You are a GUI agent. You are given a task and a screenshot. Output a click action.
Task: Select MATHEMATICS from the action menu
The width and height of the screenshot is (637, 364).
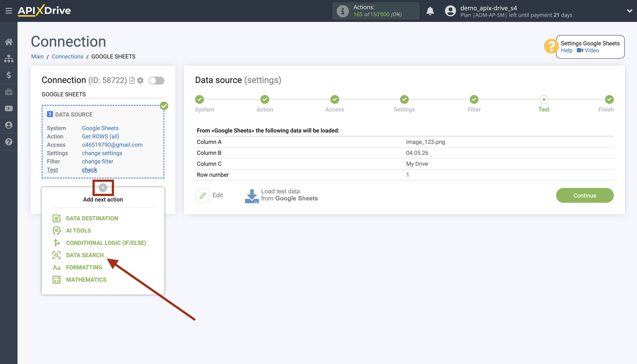pos(86,280)
